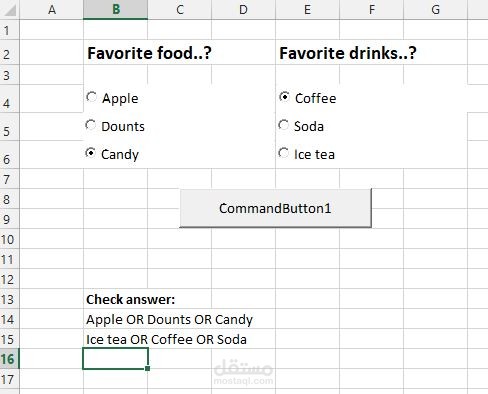Click the 'Favorite food..?' heading cell
The height and width of the screenshot is (394, 488).
click(x=115, y=53)
